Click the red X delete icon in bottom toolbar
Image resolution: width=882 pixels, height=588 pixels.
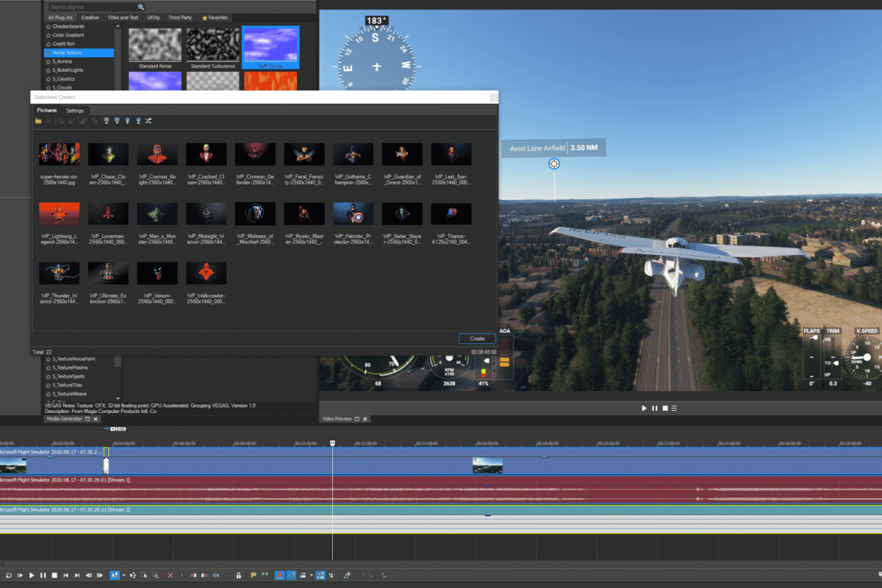click(x=171, y=575)
